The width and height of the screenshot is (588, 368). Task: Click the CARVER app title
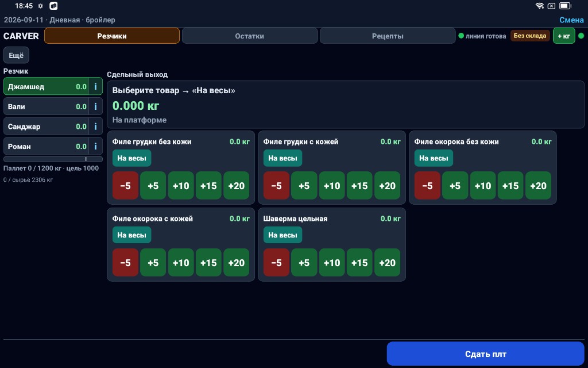click(21, 36)
